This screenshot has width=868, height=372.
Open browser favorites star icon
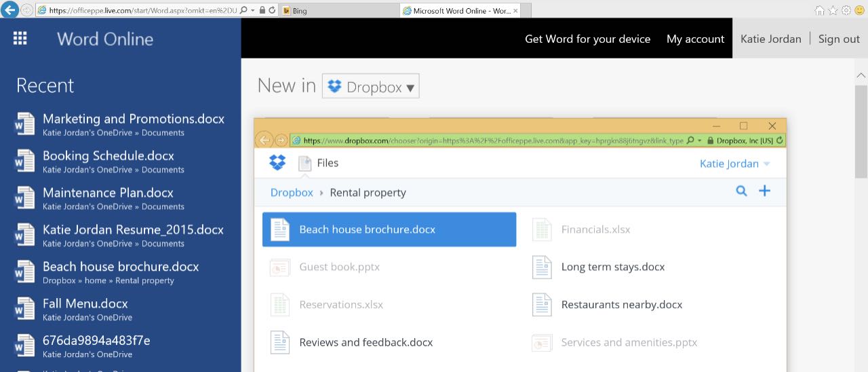point(833,10)
